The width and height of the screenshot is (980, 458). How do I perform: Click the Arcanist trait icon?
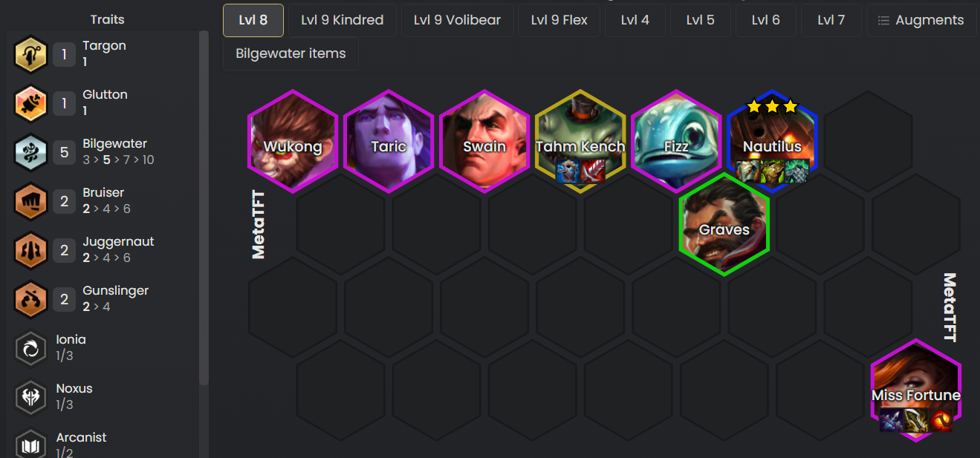(x=31, y=445)
